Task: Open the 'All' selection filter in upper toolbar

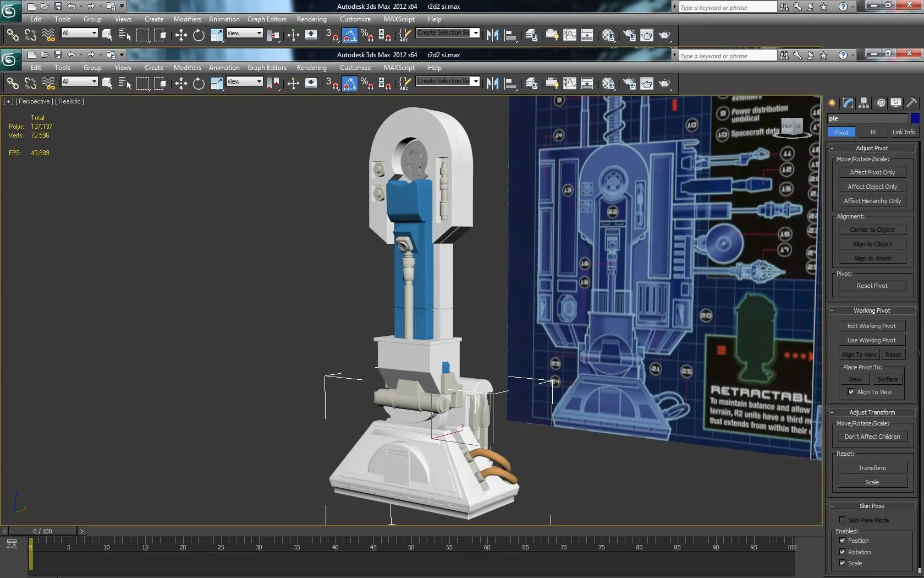Action: tap(79, 33)
